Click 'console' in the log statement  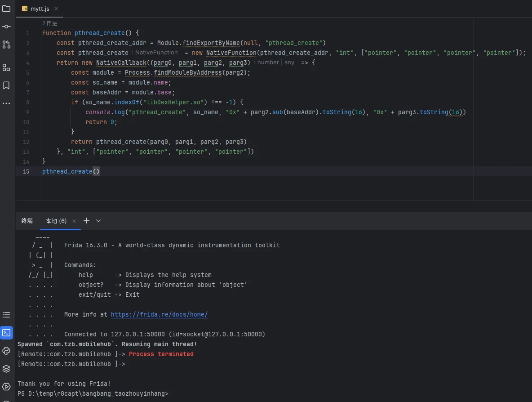coord(98,112)
